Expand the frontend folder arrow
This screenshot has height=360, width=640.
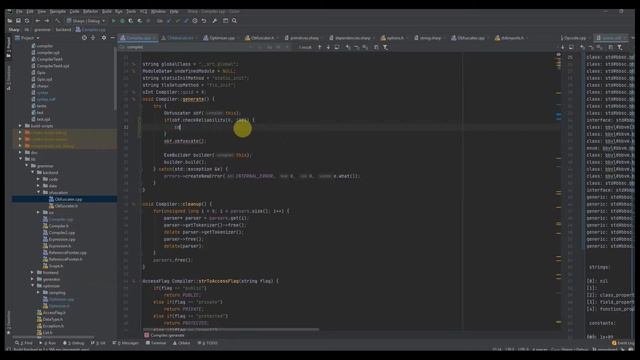32,273
